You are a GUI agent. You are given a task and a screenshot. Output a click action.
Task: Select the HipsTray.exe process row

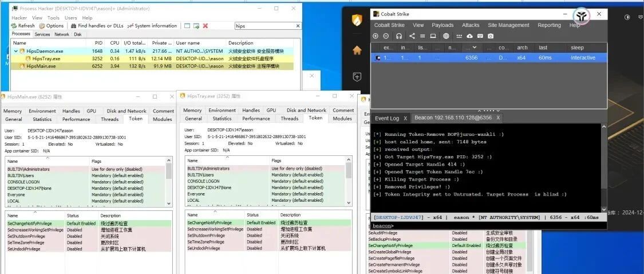(x=152, y=59)
